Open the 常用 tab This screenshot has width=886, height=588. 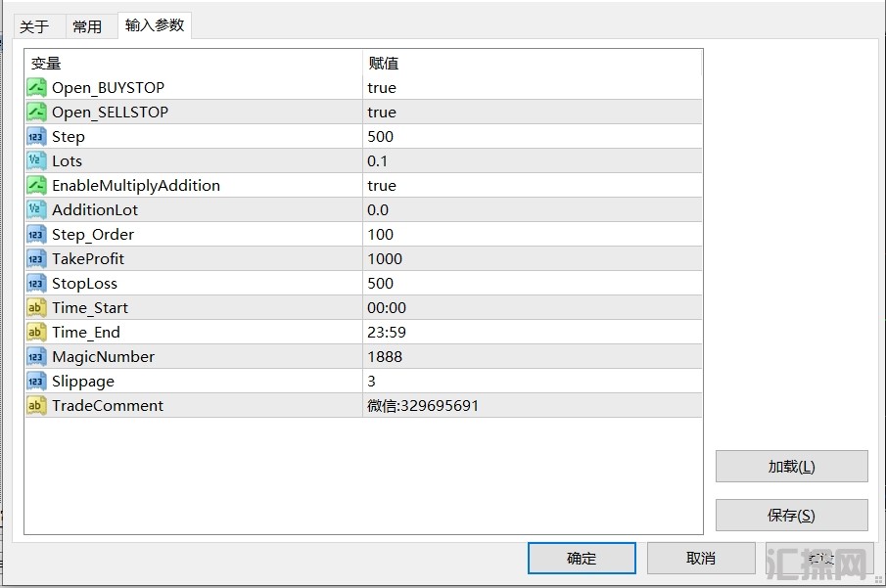click(87, 27)
